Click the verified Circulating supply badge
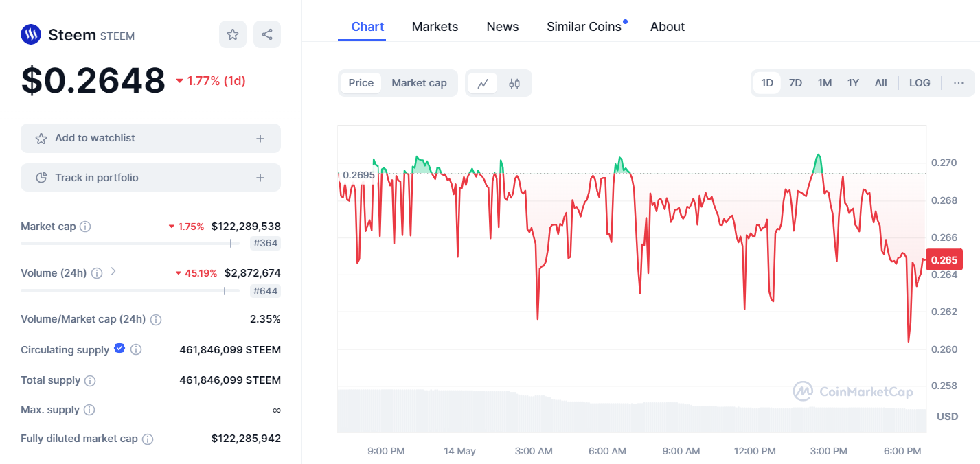Viewport: 980px width, 464px height. coord(119,349)
